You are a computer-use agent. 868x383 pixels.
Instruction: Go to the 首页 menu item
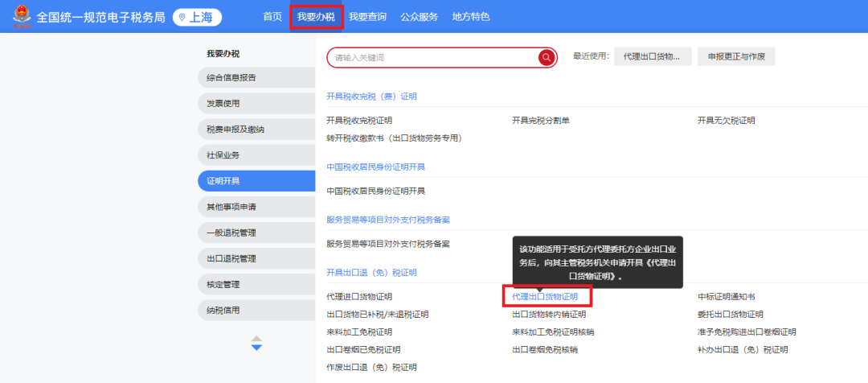(272, 17)
